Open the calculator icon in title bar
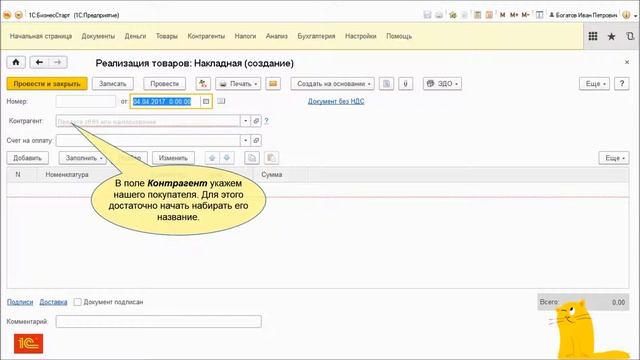640x360 pixels. click(x=477, y=15)
